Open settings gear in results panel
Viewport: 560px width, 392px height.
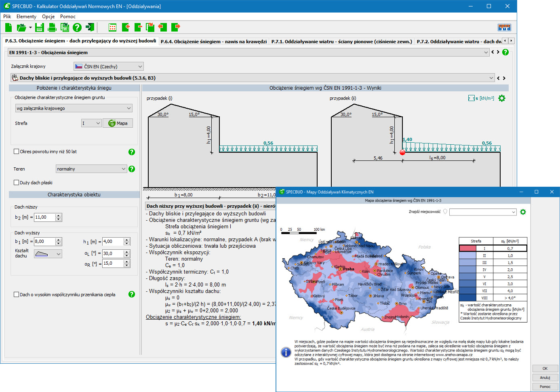[502, 98]
